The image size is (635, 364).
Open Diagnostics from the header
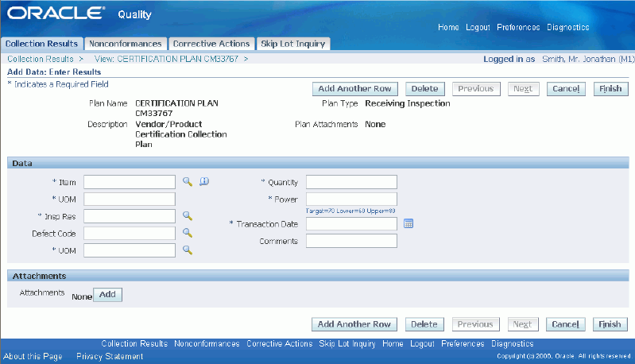(x=567, y=27)
